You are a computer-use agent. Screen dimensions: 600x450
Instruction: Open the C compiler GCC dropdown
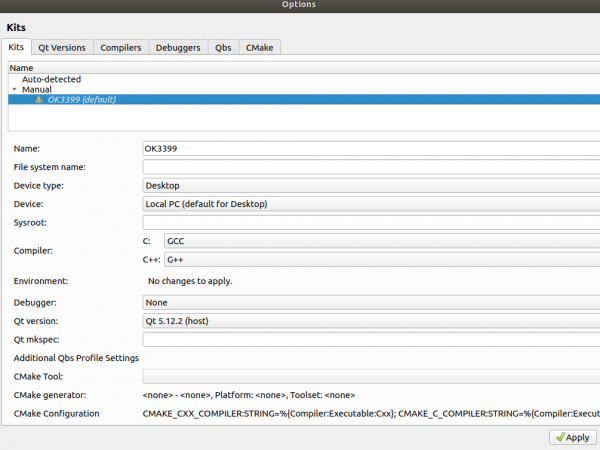point(380,241)
